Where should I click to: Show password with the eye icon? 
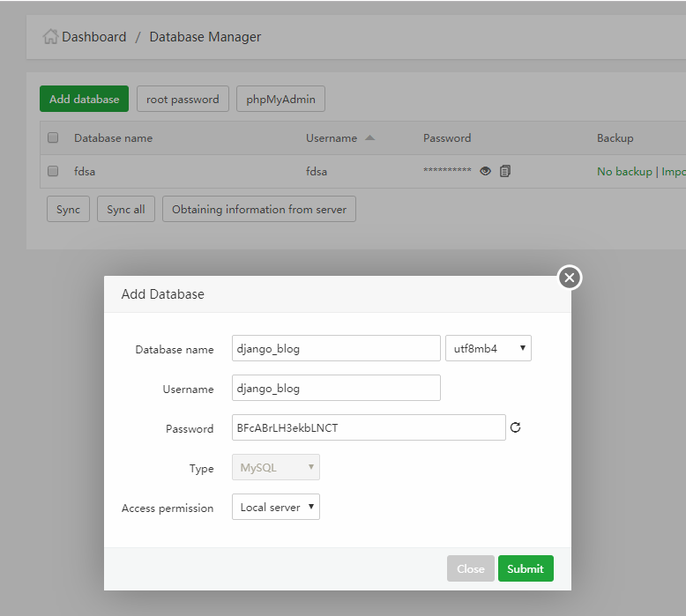[485, 171]
